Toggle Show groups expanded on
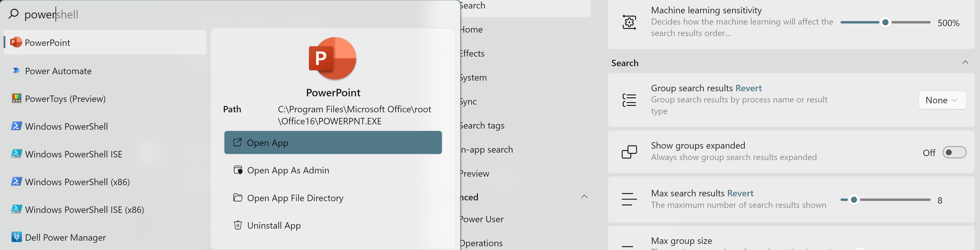 (954, 152)
